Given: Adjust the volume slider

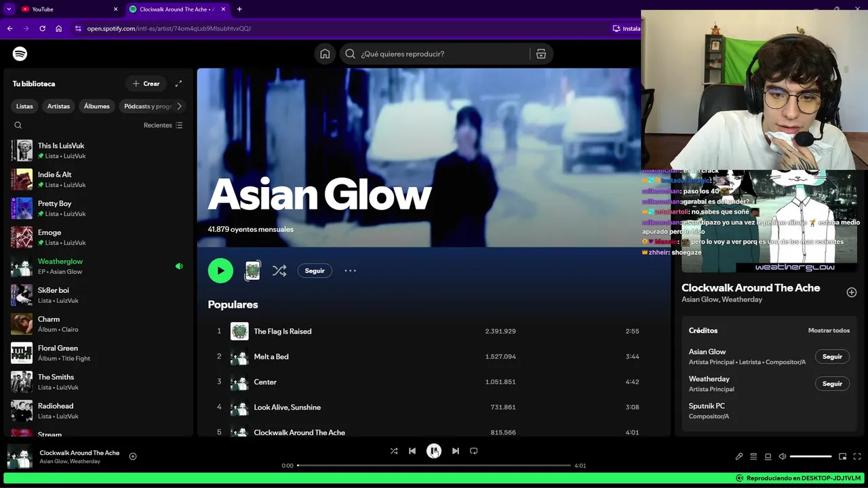Looking at the screenshot, I should click(810, 457).
